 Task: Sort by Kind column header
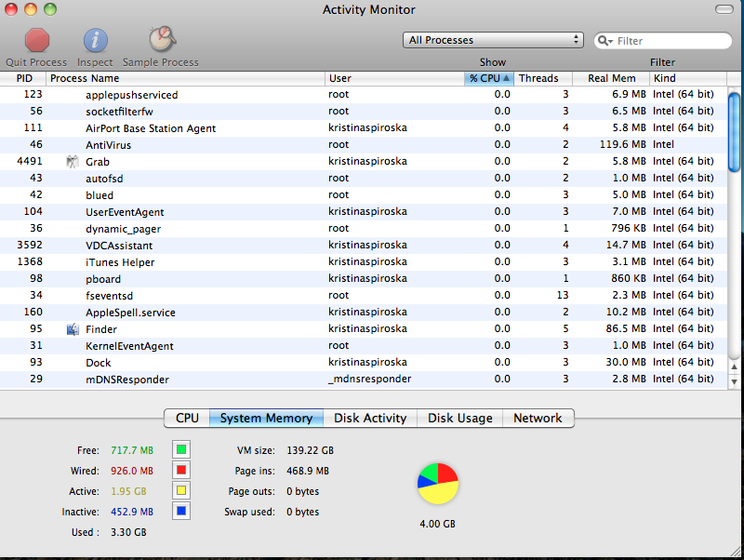(x=688, y=78)
